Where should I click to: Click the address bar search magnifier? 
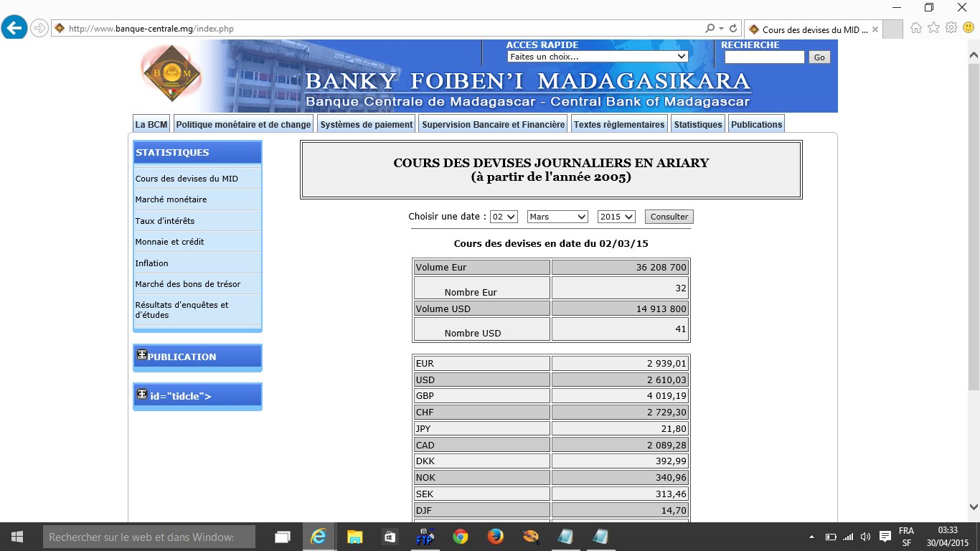710,29
